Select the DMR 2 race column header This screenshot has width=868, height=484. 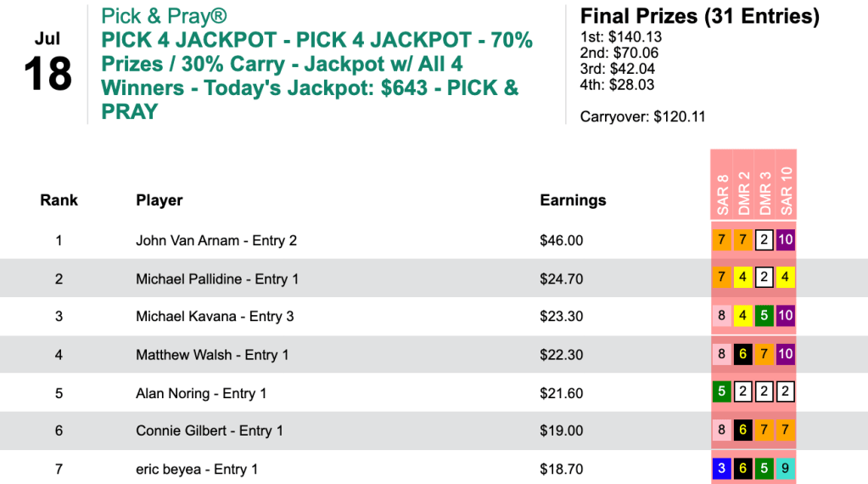743,193
